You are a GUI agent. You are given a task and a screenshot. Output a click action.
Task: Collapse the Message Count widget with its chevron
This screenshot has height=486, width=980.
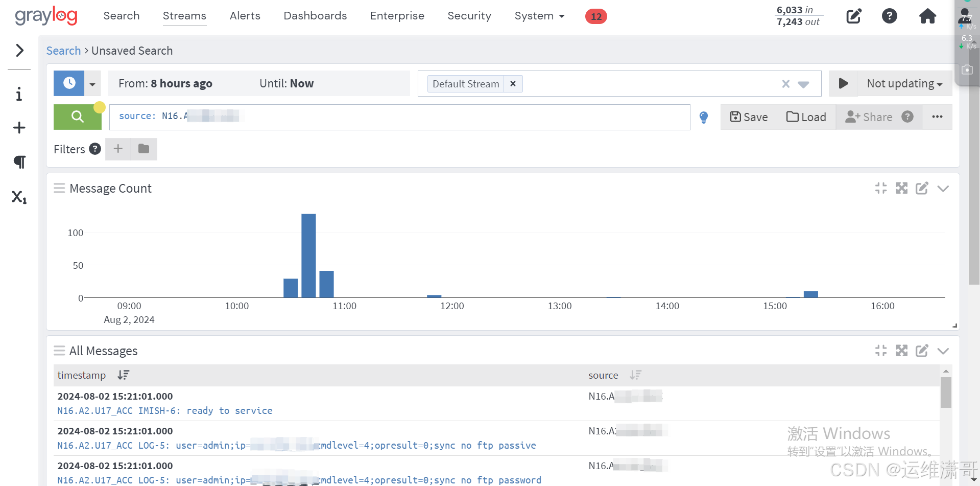coord(943,188)
